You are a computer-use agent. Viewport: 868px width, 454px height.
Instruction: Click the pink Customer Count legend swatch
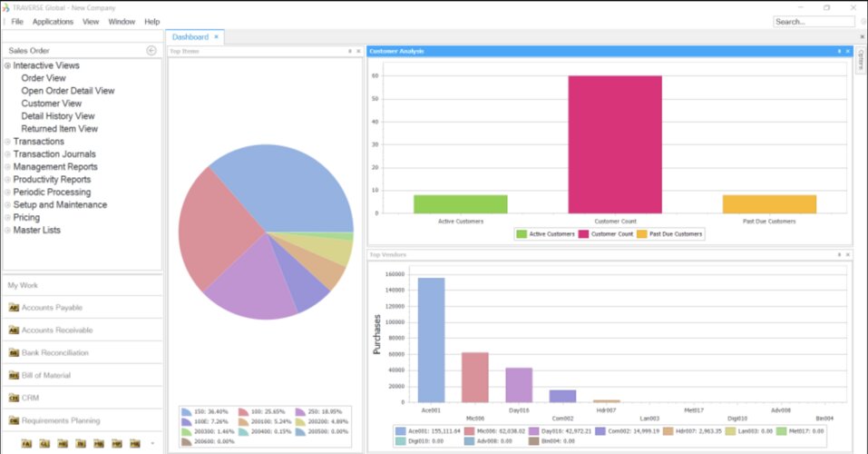583,234
